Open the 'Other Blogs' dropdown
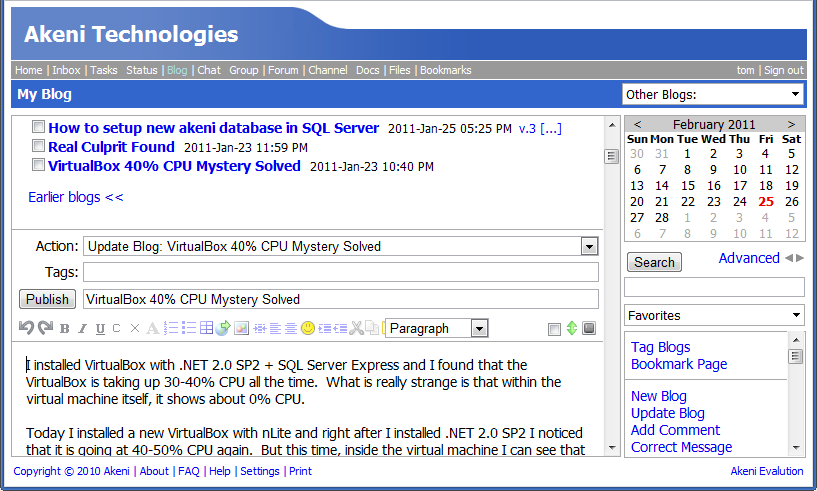This screenshot has height=491, width=817. point(712,95)
